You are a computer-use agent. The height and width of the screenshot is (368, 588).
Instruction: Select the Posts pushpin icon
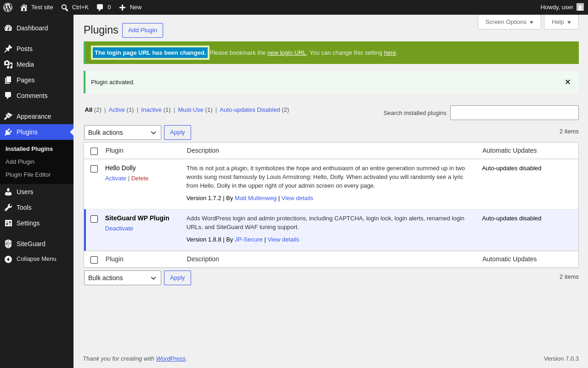(x=8, y=49)
